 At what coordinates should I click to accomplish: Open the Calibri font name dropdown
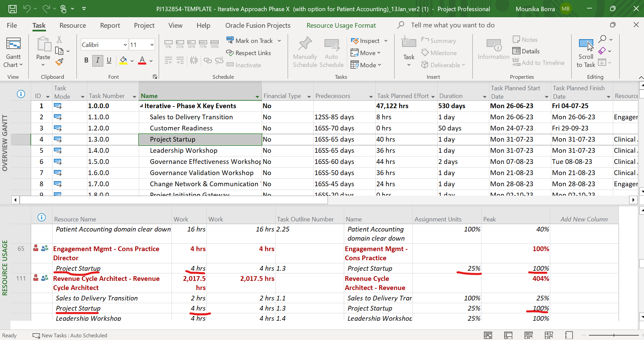pos(125,45)
